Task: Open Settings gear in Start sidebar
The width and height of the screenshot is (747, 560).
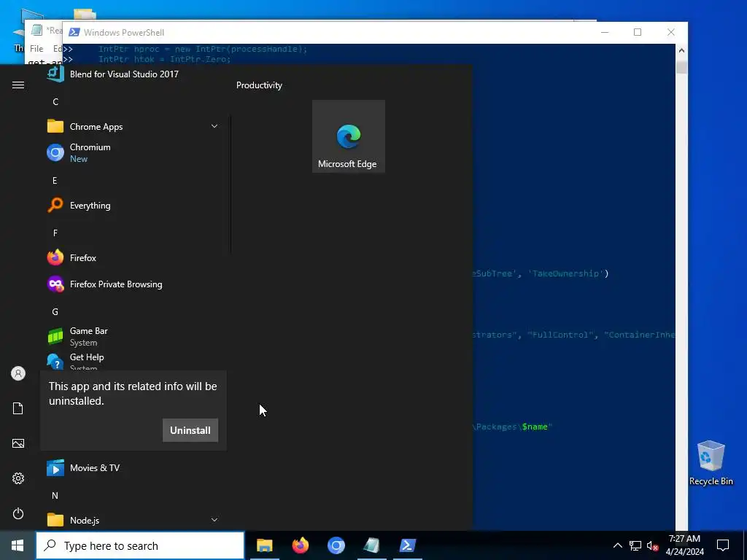Action: [18, 478]
